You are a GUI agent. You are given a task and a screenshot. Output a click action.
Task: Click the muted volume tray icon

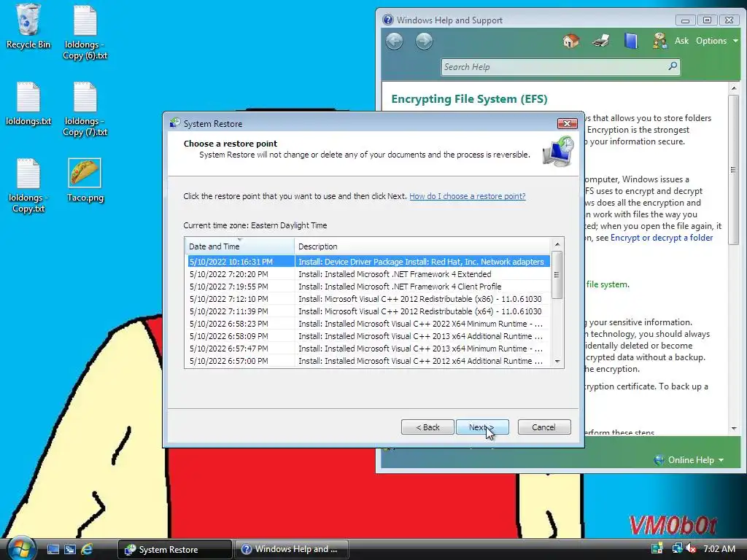[692, 548]
